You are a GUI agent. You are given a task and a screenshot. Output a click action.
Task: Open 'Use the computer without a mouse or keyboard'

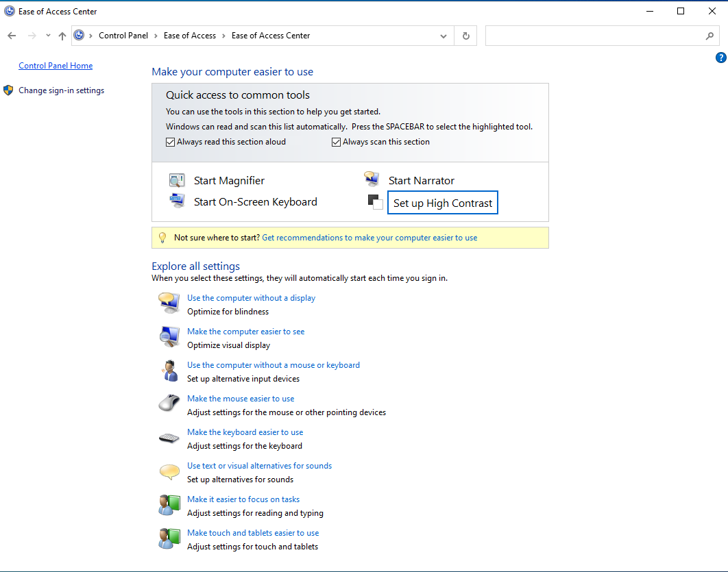274,365
